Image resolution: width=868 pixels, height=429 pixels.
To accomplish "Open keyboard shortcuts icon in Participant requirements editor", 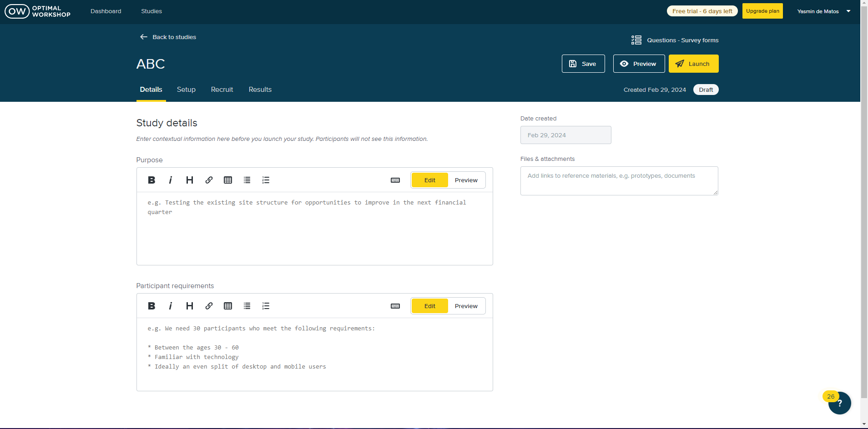I will coord(395,306).
